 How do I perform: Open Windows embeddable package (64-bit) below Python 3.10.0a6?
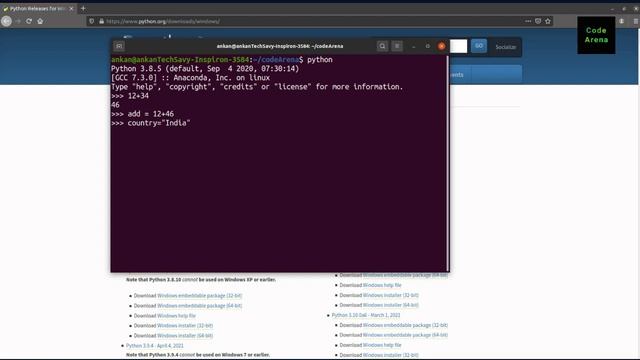click(405, 335)
